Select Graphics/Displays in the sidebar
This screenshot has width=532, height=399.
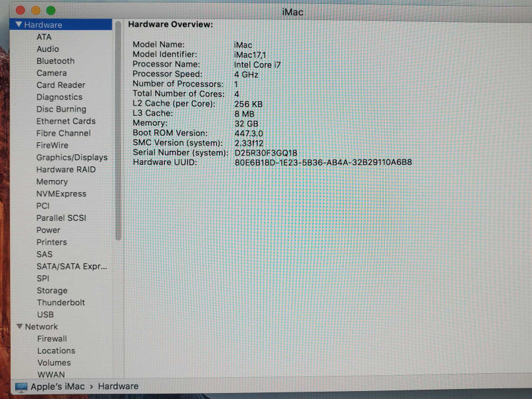point(72,158)
